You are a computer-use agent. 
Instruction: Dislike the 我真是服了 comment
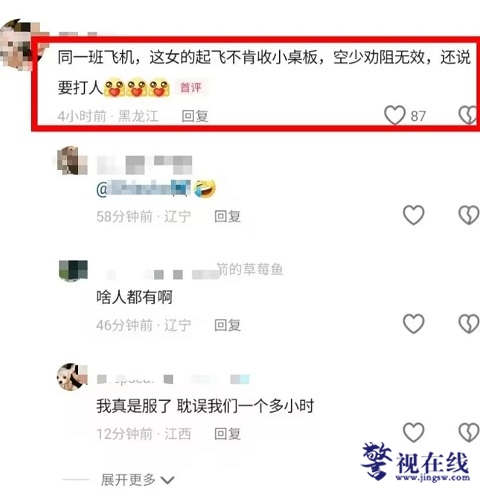click(469, 432)
